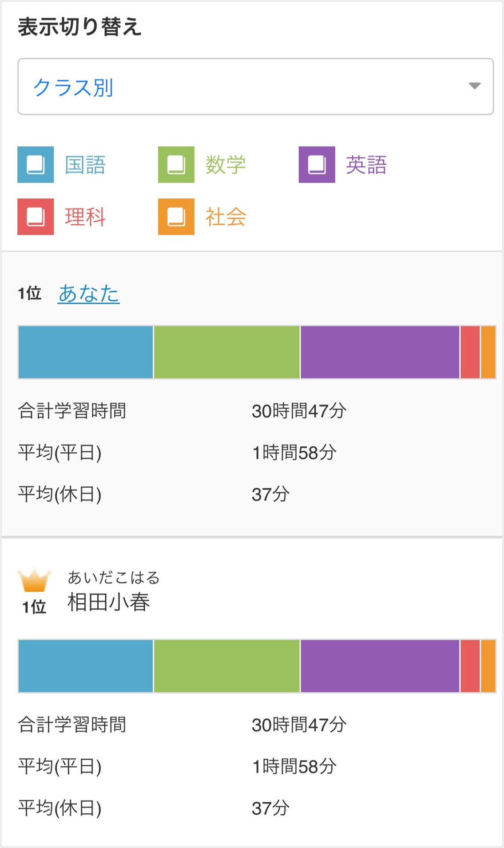Select the 国語 subject label
Viewport: 504px width, 848px height.
85,165
